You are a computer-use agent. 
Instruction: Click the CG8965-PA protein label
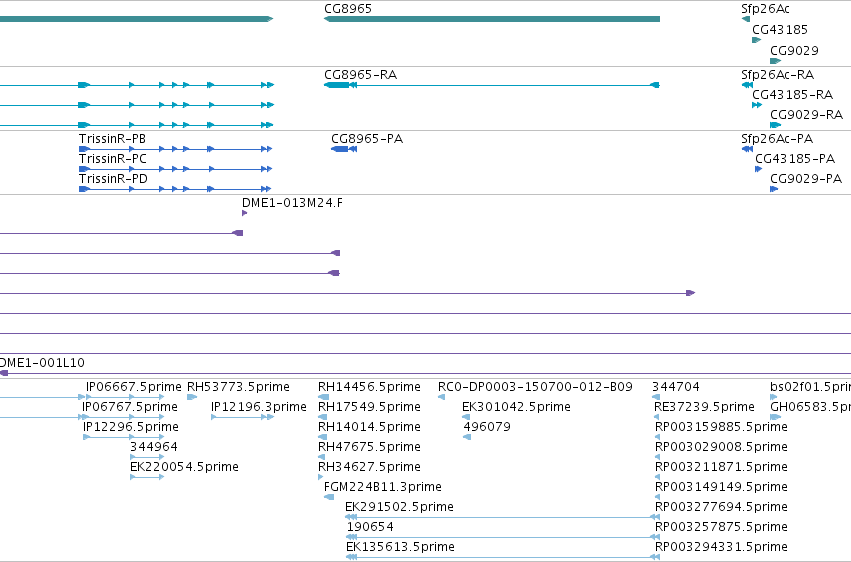click(x=367, y=139)
